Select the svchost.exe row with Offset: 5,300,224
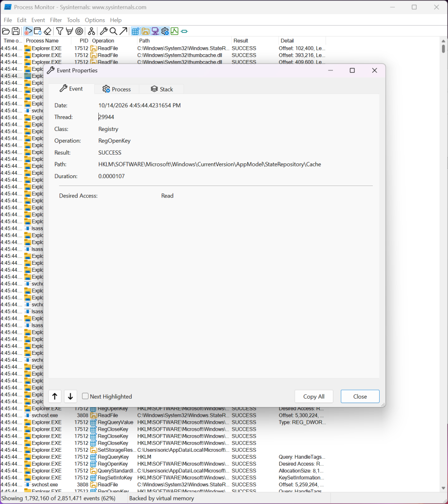This screenshot has height=504, width=448. 163,415
